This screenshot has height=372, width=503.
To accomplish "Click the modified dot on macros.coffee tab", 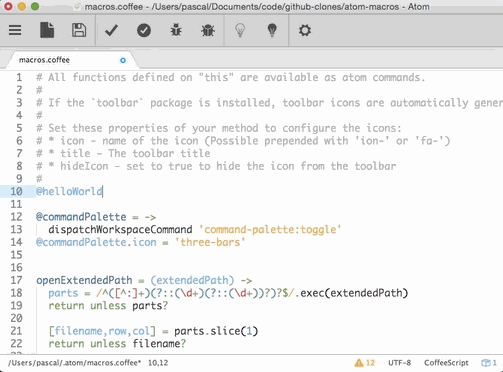I will pyautogui.click(x=123, y=60).
